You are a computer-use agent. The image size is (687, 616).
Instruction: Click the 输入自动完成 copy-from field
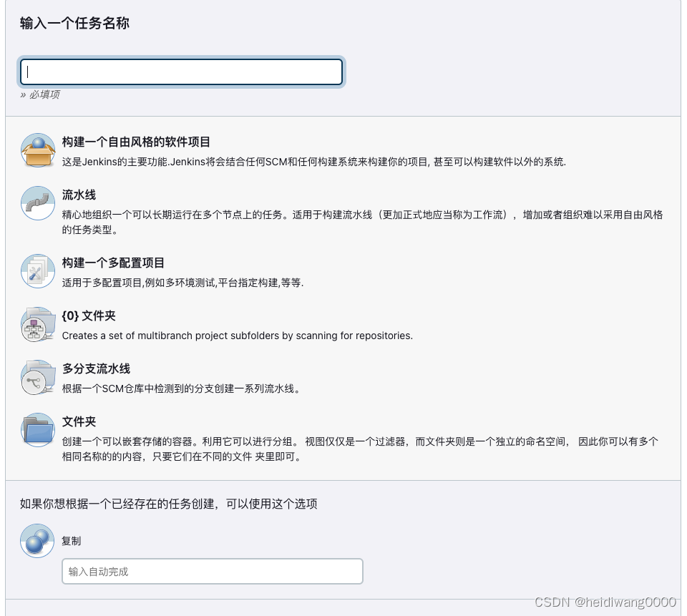(x=213, y=572)
